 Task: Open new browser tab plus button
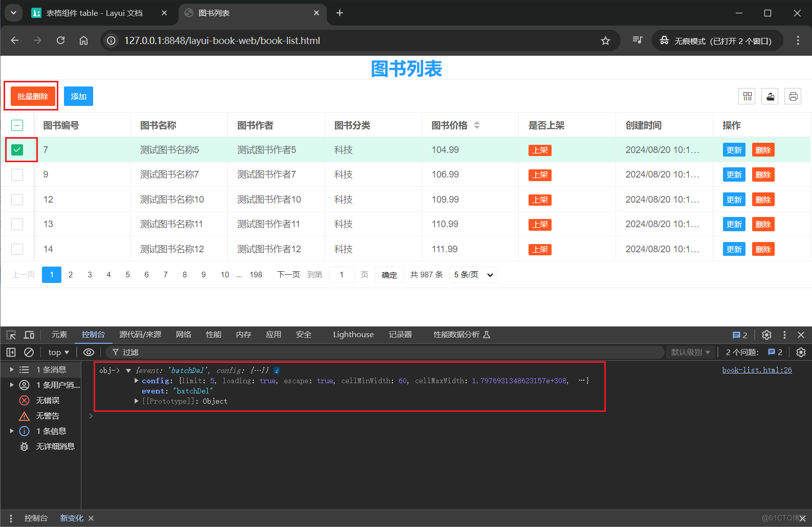(340, 13)
